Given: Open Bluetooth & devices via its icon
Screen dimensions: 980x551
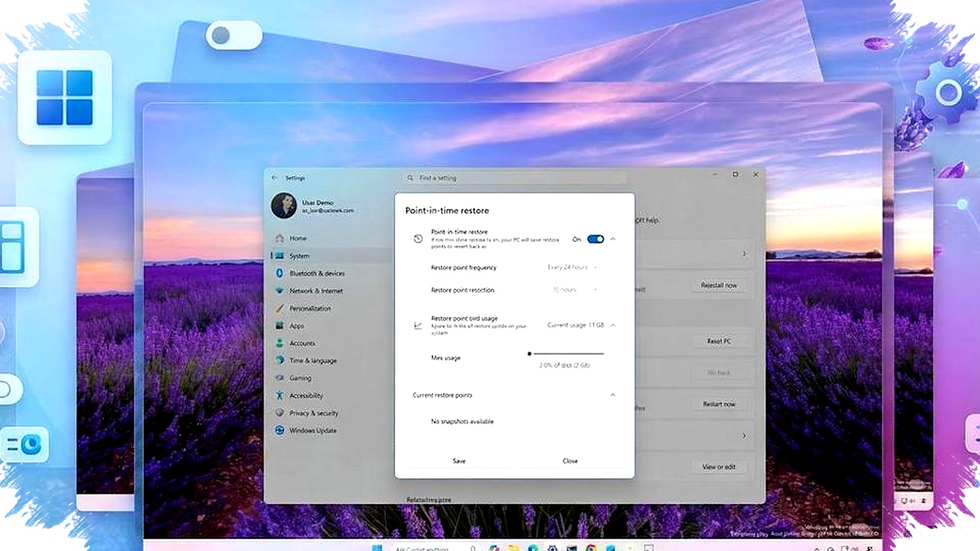Looking at the screenshot, I should 279,273.
